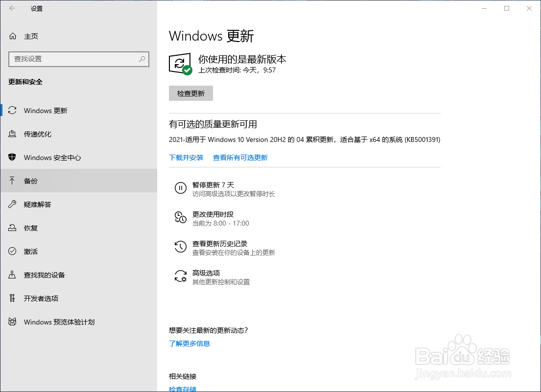点击激活的对勾圆圈图标

pyautogui.click(x=12, y=251)
